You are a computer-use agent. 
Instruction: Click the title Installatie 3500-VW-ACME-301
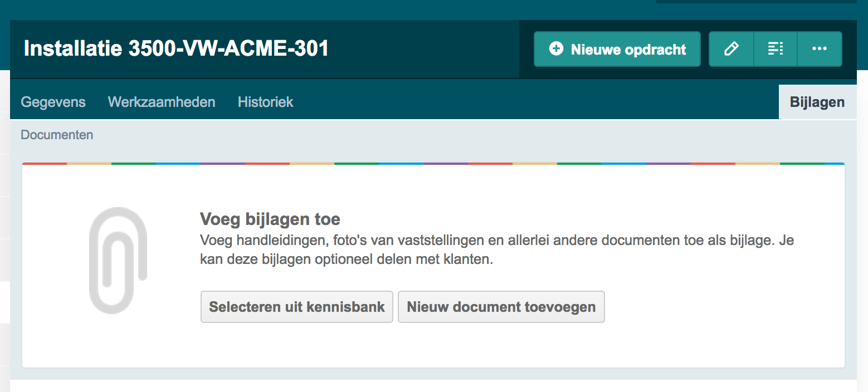176,49
